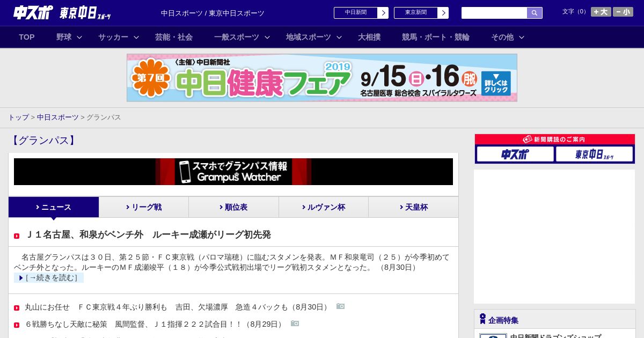
Task: Open the 東京新聞 link button
Action: [x=416, y=13]
